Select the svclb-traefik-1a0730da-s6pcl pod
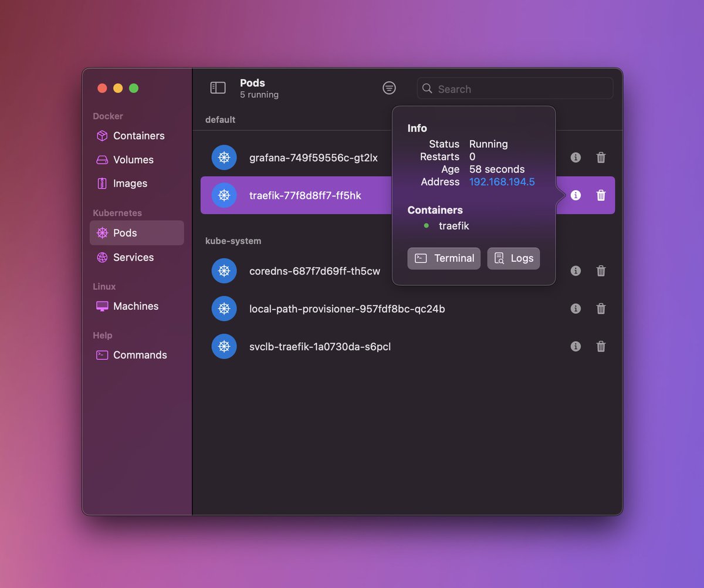704x588 pixels. point(407,347)
